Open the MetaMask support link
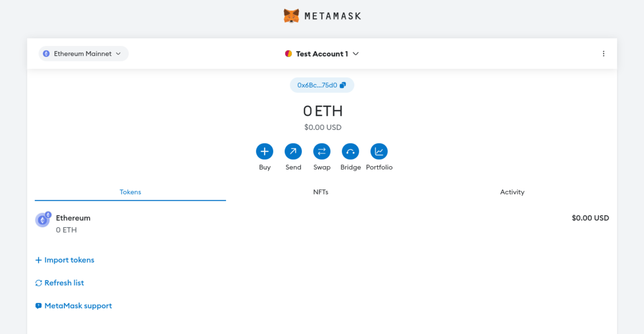 [x=74, y=306]
